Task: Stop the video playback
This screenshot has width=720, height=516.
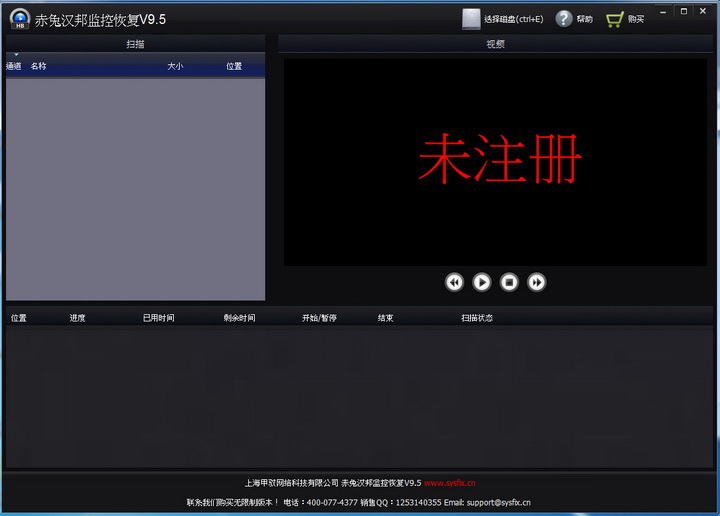Action: (x=509, y=282)
